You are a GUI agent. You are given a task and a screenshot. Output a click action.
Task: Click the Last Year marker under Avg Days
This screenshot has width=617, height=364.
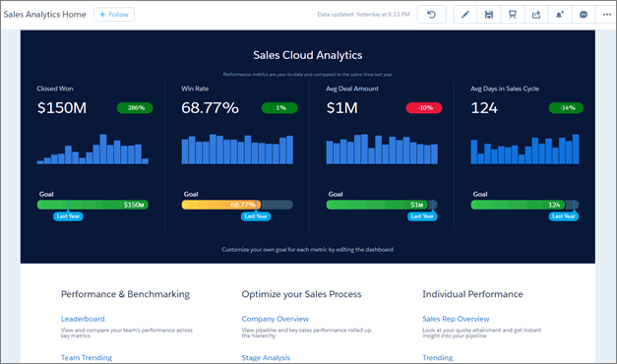pyautogui.click(x=564, y=216)
